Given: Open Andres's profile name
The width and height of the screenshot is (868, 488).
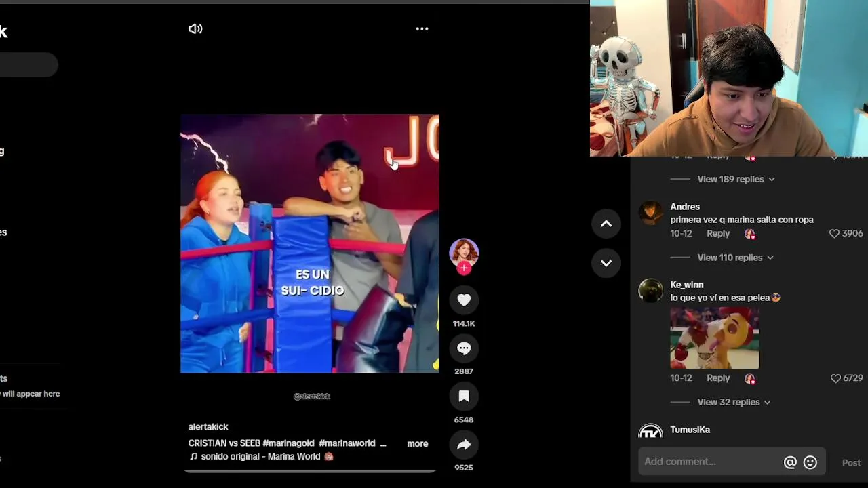Looking at the screenshot, I should [x=685, y=207].
